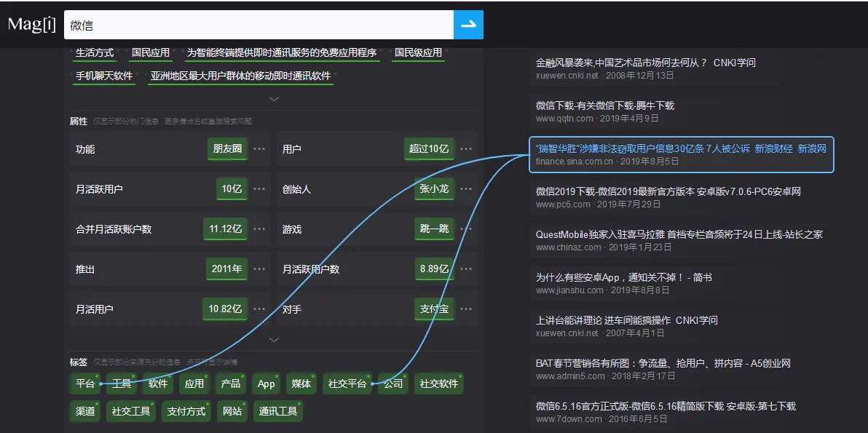The image size is (868, 433).
Task: Click the 张小龙 value button
Action: (434, 189)
